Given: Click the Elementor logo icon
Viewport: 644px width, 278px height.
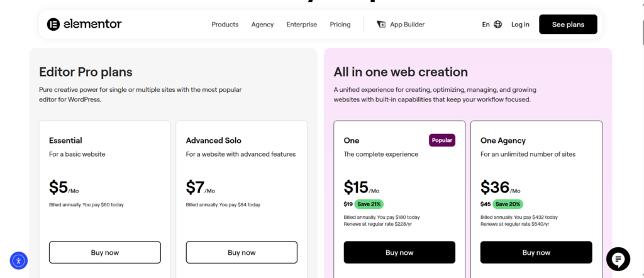Looking at the screenshot, I should 53,25.
